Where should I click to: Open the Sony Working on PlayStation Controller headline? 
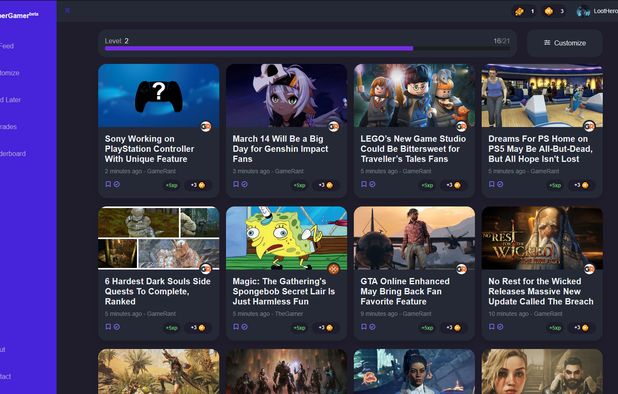tap(149, 149)
